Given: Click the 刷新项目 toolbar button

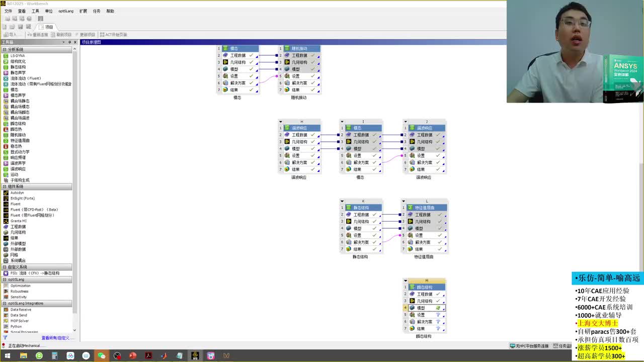Looking at the screenshot, I should click(x=61, y=35).
